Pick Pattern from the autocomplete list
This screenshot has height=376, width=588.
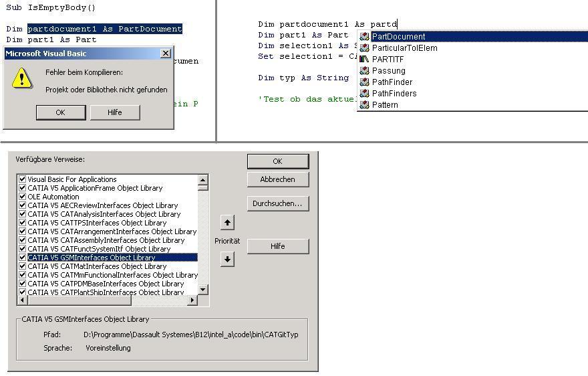point(472,105)
